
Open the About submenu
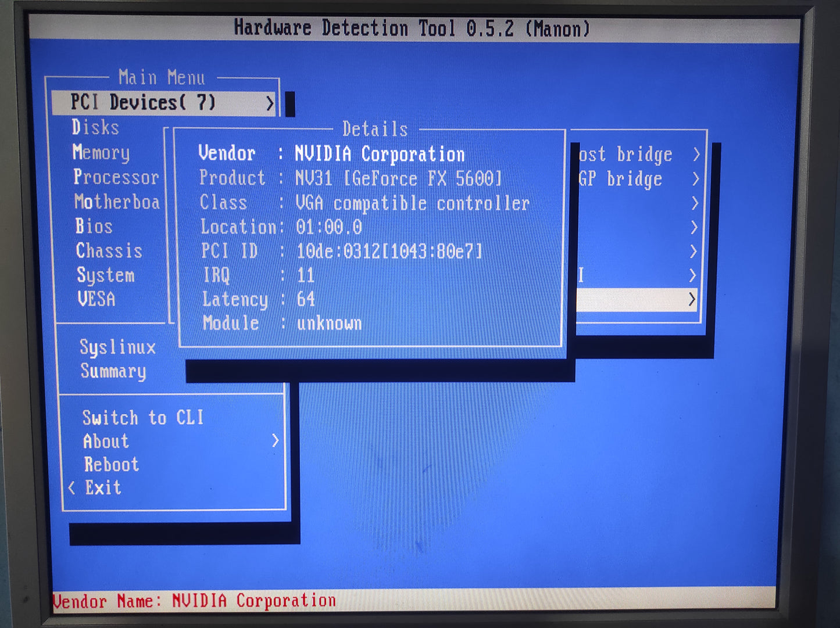pos(106,442)
